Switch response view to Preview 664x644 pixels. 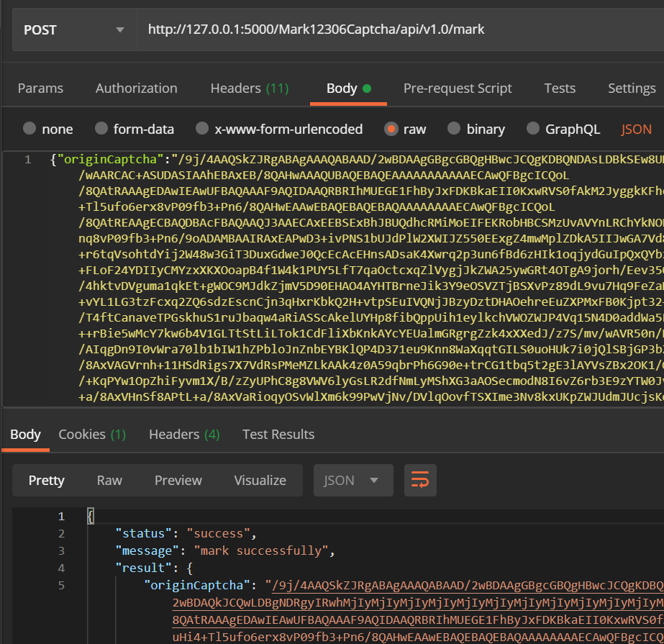(x=178, y=481)
